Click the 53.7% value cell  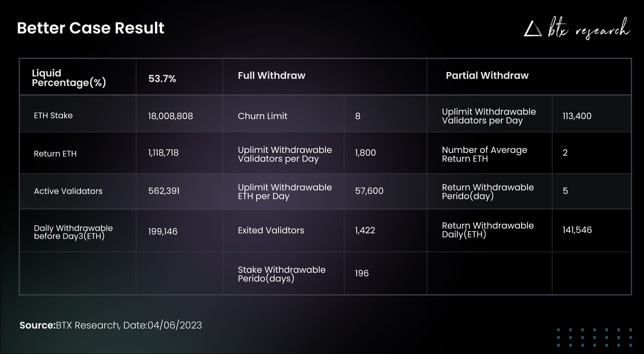[162, 78]
